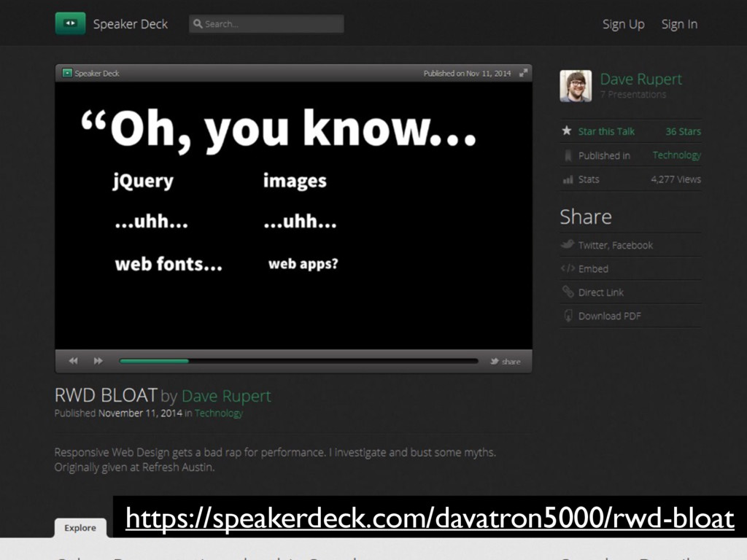
Task: Click the slide showing 'Oh, you know...'
Action: (x=293, y=216)
